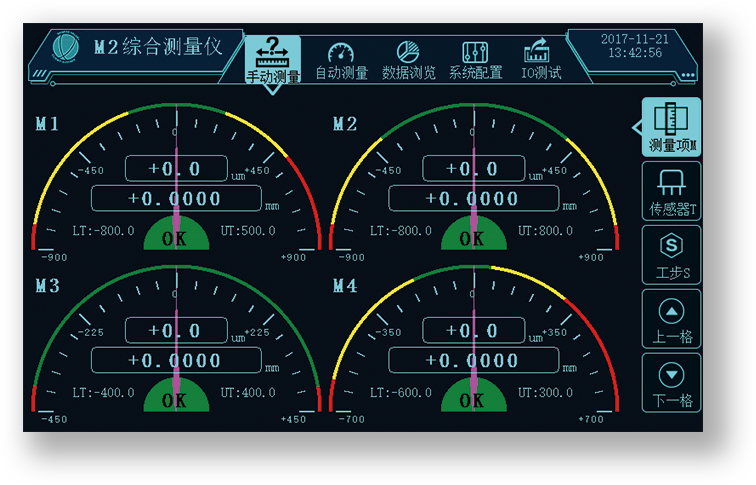Click the M2 lower limit LT:-800.0
Image resolution: width=756 pixels, height=485 pixels.
[401, 231]
